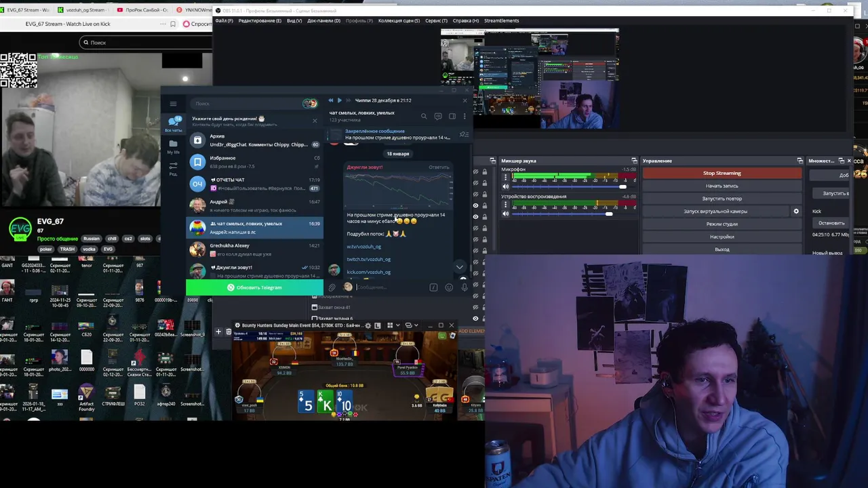Viewport: 868px width, 488px height.
Task: Open Микрофон channel options dots in OBS mixer
Action: pos(505,178)
